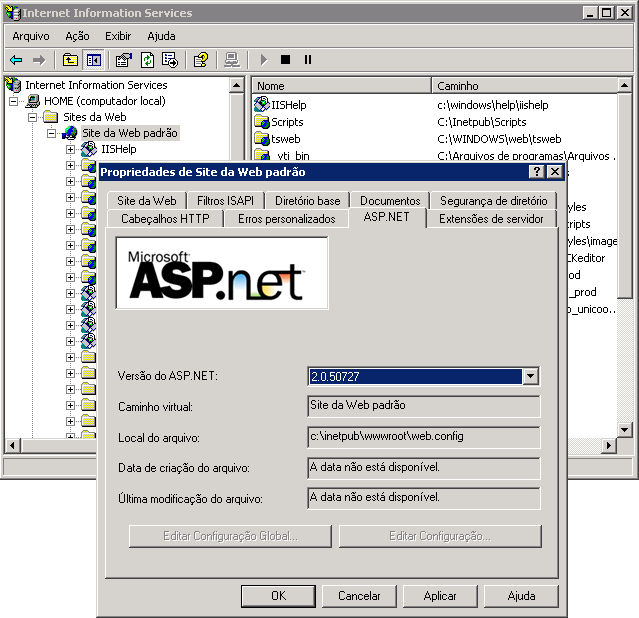639x618 pixels.
Task: Switch to the Cabeçalhos HTTP tab
Action: tap(165, 219)
